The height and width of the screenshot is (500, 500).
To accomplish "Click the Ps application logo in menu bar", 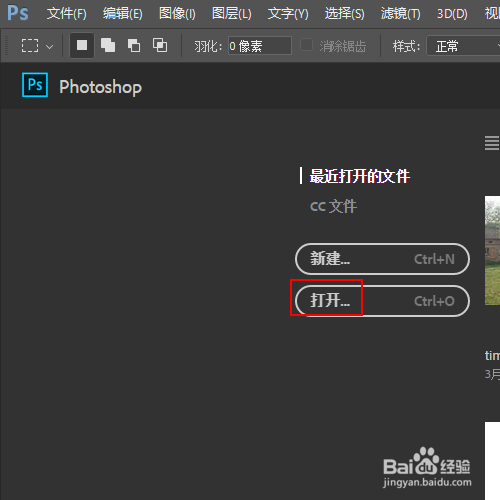I will pos(18,13).
